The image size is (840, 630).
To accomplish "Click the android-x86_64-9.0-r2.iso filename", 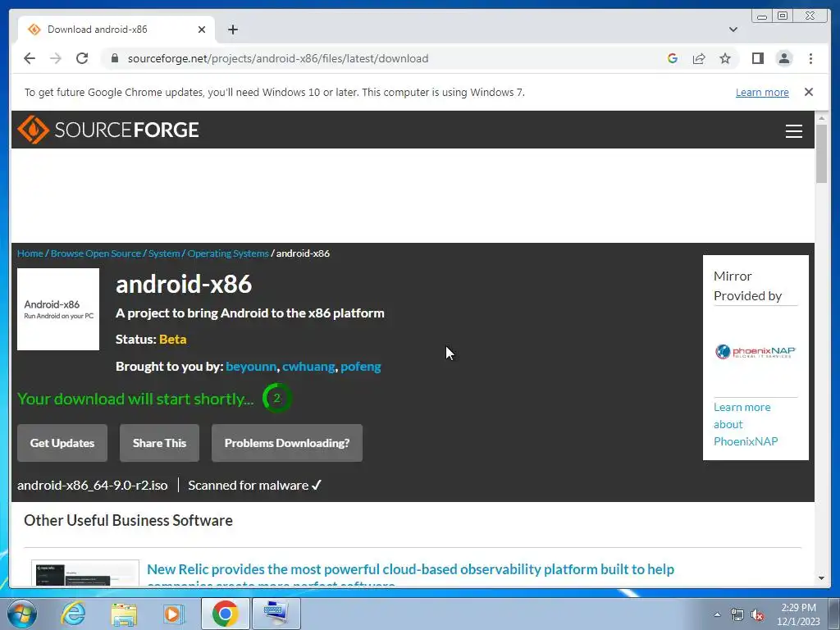I will pos(92,486).
